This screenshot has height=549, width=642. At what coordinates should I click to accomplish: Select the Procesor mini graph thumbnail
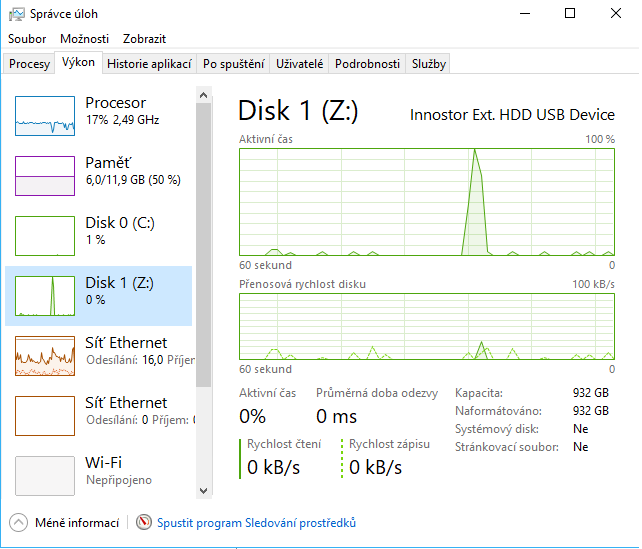coord(45,116)
